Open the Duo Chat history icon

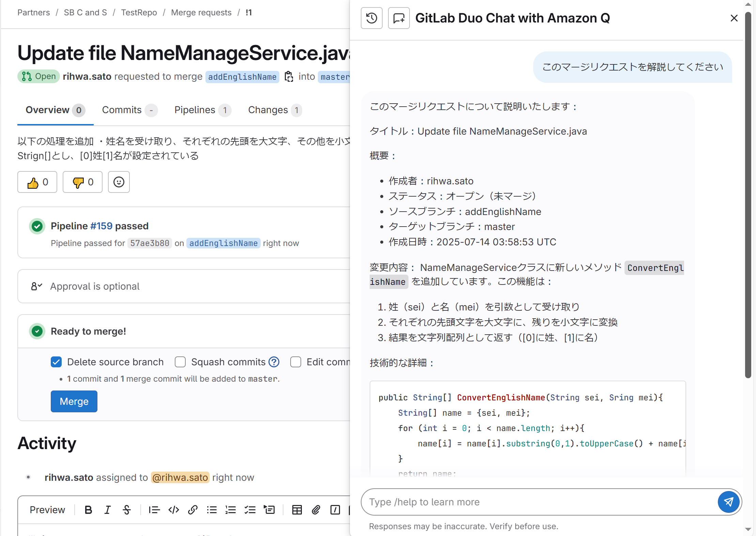371,18
